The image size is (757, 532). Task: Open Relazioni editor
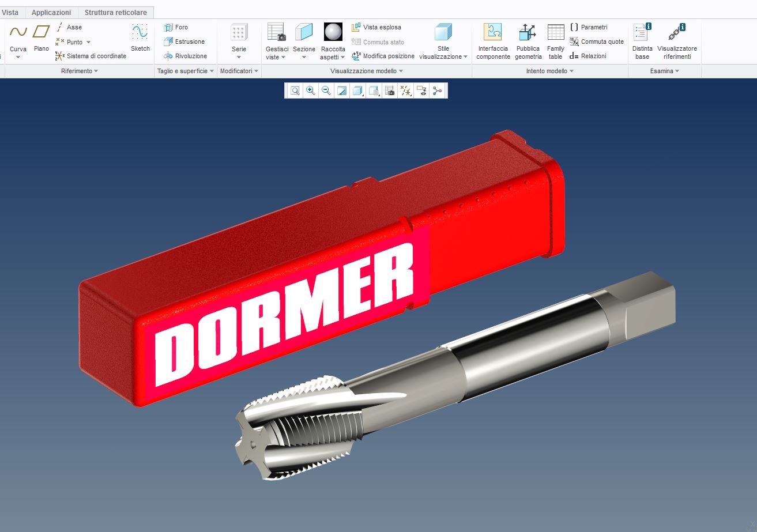tap(588, 56)
